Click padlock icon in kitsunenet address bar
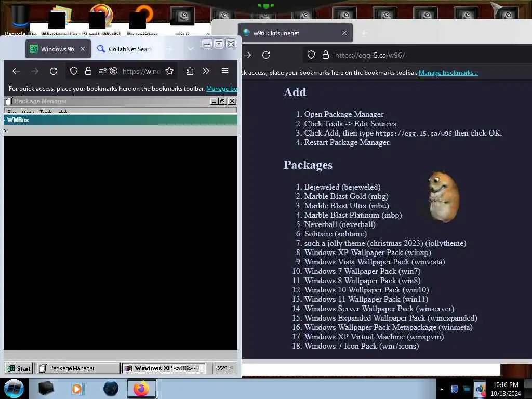The width and height of the screenshot is (532, 399). (x=325, y=55)
